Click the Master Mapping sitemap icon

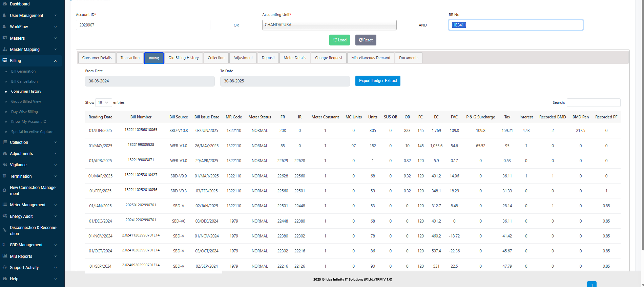point(4,49)
